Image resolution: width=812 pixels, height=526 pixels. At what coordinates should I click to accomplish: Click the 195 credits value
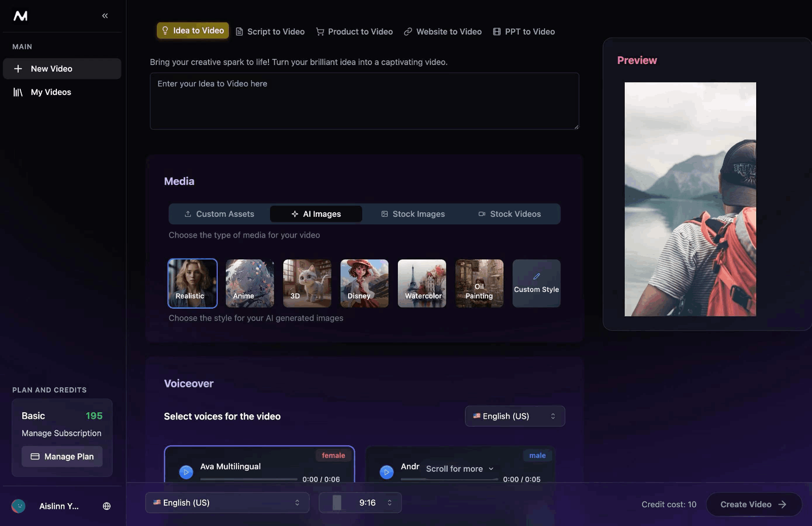(x=94, y=416)
